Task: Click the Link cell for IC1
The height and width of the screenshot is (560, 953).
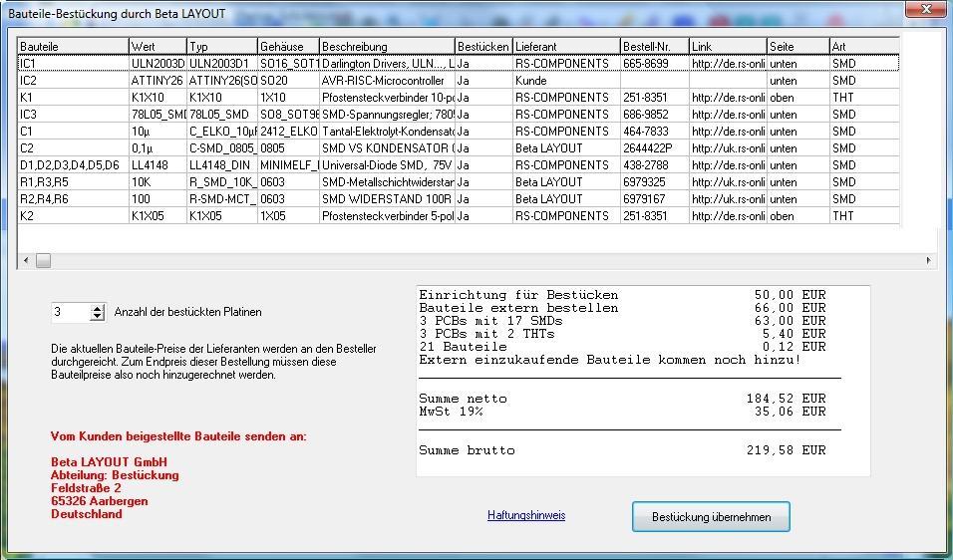Action: [727, 64]
